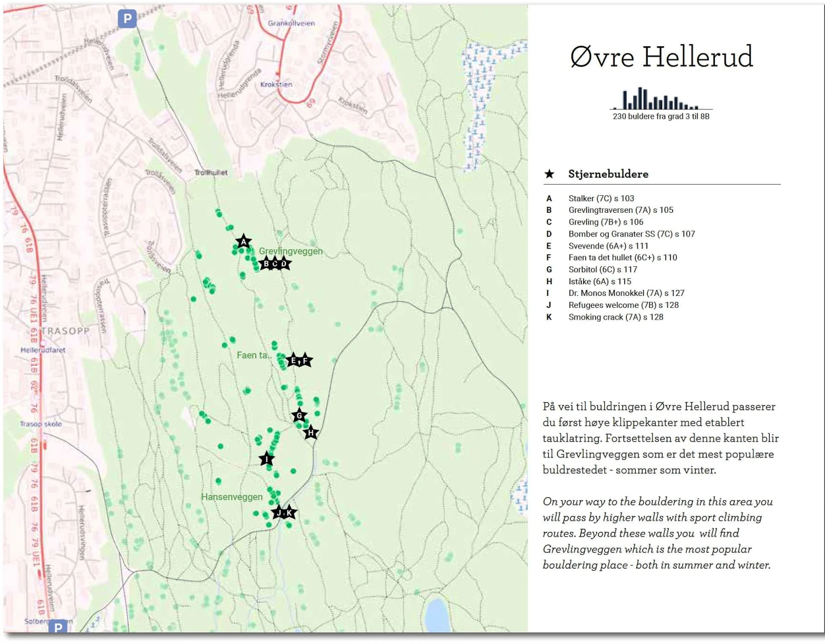Select the star marker labeled H
825x644 pixels.
[x=311, y=433]
